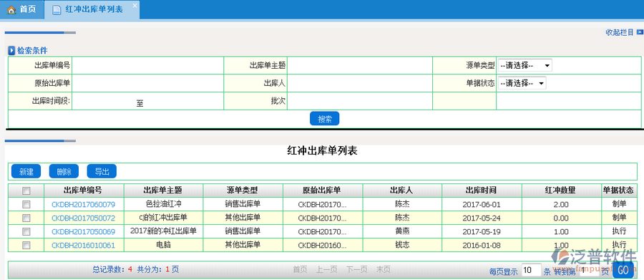Toggle the select-all checkbox in table header
The height and width of the screenshot is (280, 644).
(x=26, y=190)
